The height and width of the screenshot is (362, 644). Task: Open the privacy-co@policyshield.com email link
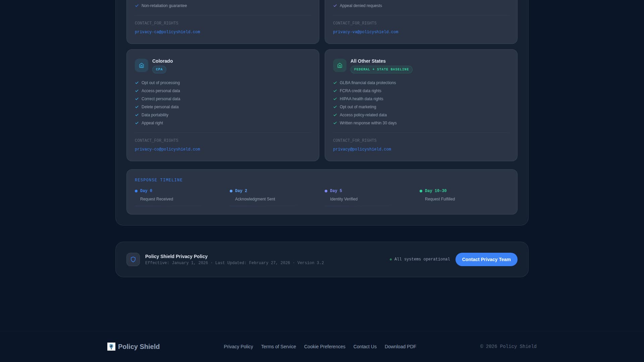pyautogui.click(x=167, y=149)
